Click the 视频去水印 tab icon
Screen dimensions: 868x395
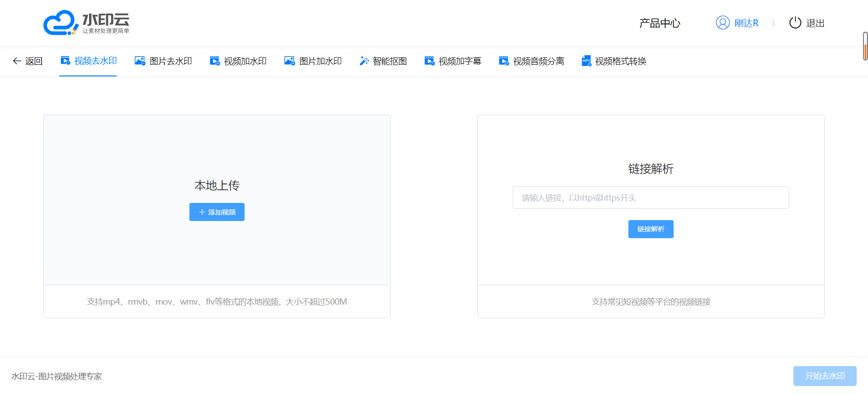[x=66, y=61]
